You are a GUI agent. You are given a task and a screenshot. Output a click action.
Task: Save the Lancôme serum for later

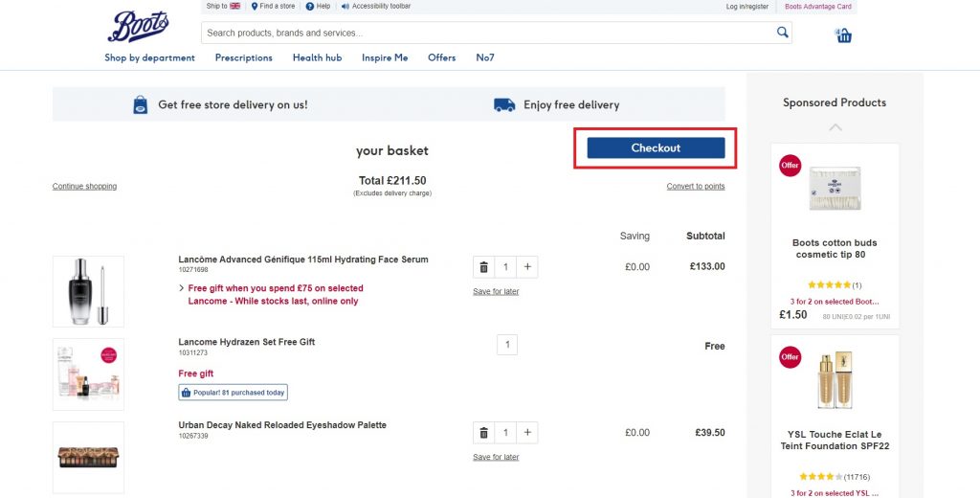tap(496, 291)
